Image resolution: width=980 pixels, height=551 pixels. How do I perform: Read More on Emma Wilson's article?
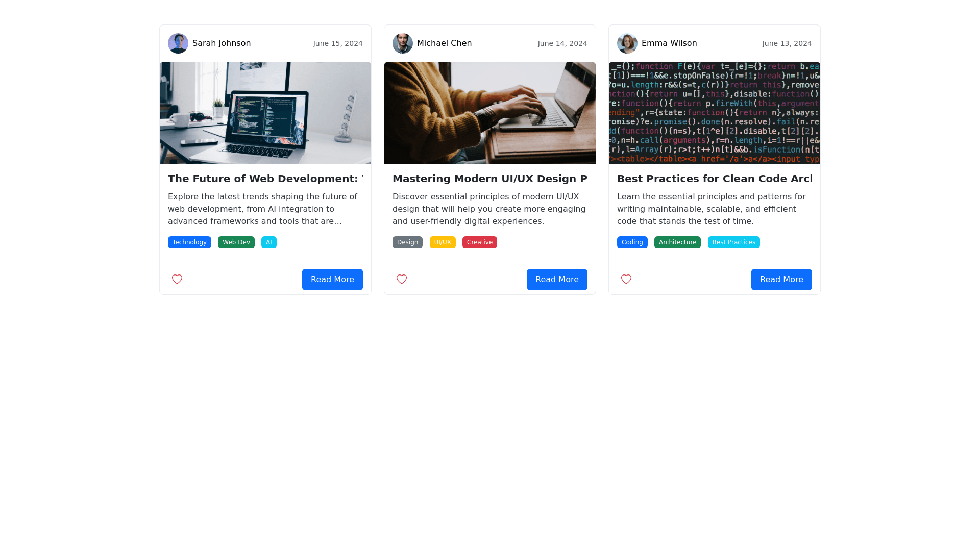pos(781,280)
